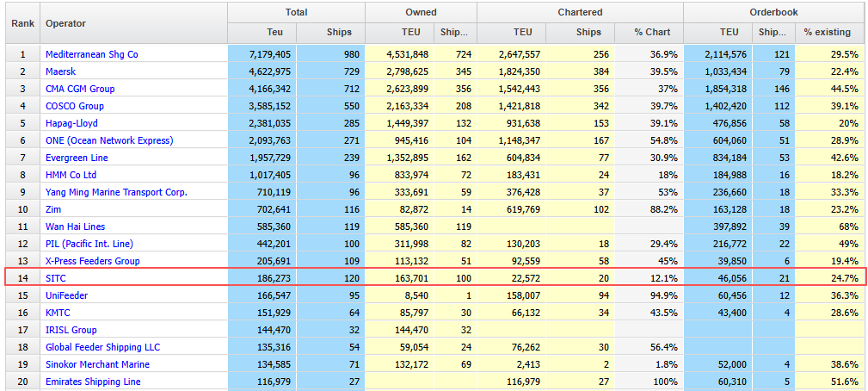This screenshot has width=868, height=391.
Task: Open CMA CGM Group details
Action: [x=80, y=89]
